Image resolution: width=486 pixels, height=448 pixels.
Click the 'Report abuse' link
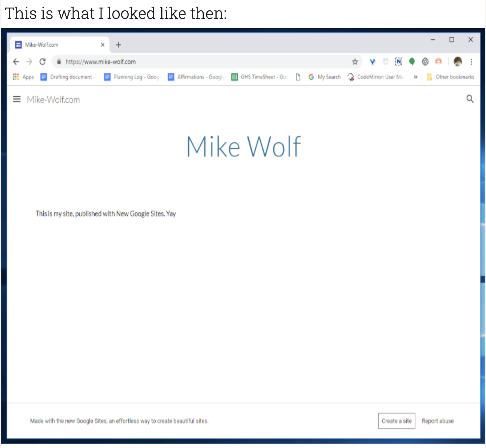point(438,421)
